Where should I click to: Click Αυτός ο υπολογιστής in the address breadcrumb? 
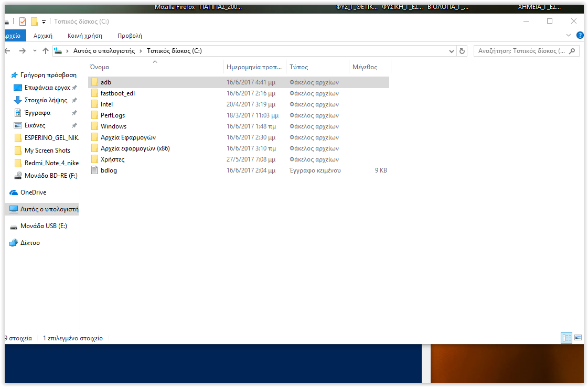104,51
